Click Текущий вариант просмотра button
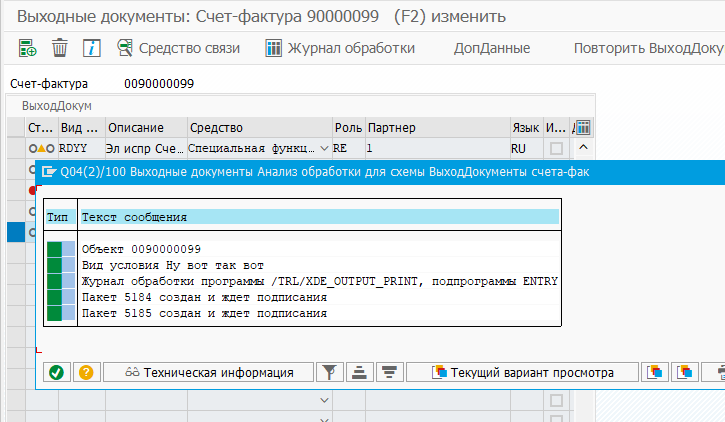This screenshot has height=422, width=725. (522, 372)
